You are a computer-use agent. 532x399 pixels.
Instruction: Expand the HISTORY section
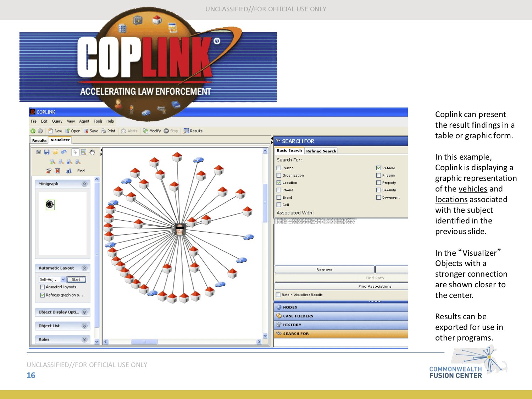341,325
